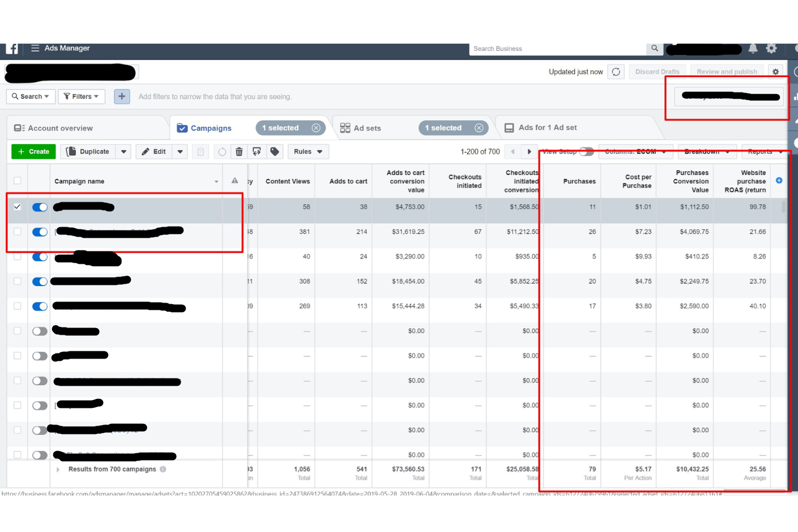The height and width of the screenshot is (532, 798).
Task: Tick the select-all checkbox in header
Action: tap(17, 181)
